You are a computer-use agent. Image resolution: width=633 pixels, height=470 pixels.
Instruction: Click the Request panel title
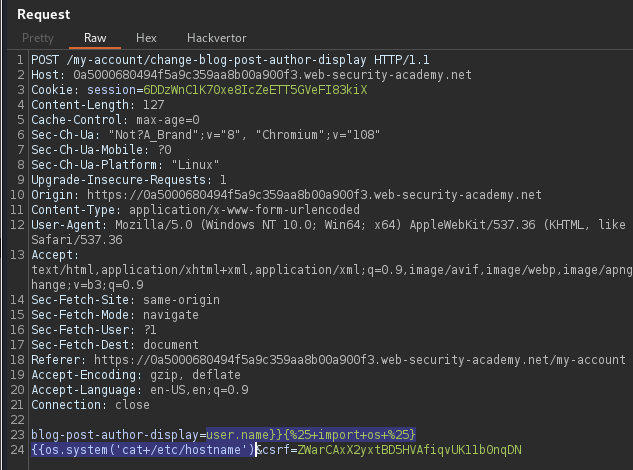(44, 15)
